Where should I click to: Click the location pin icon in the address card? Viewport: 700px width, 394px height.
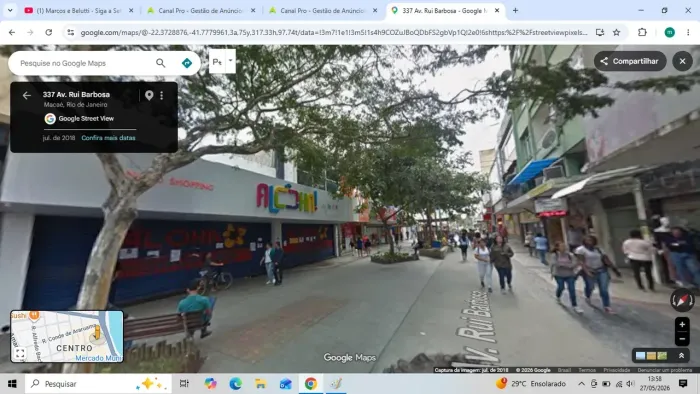pyautogui.click(x=149, y=95)
